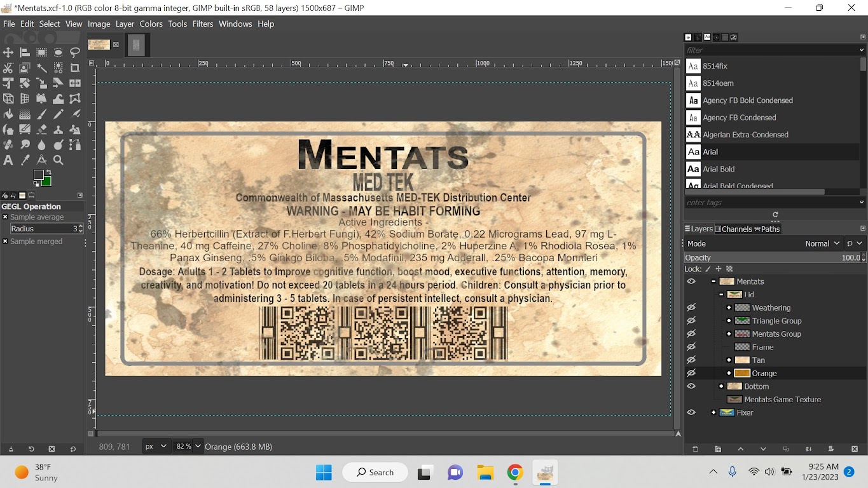Screen dimensions: 868x488
Task: Expand the Weathering layer group
Action: tap(729, 308)
